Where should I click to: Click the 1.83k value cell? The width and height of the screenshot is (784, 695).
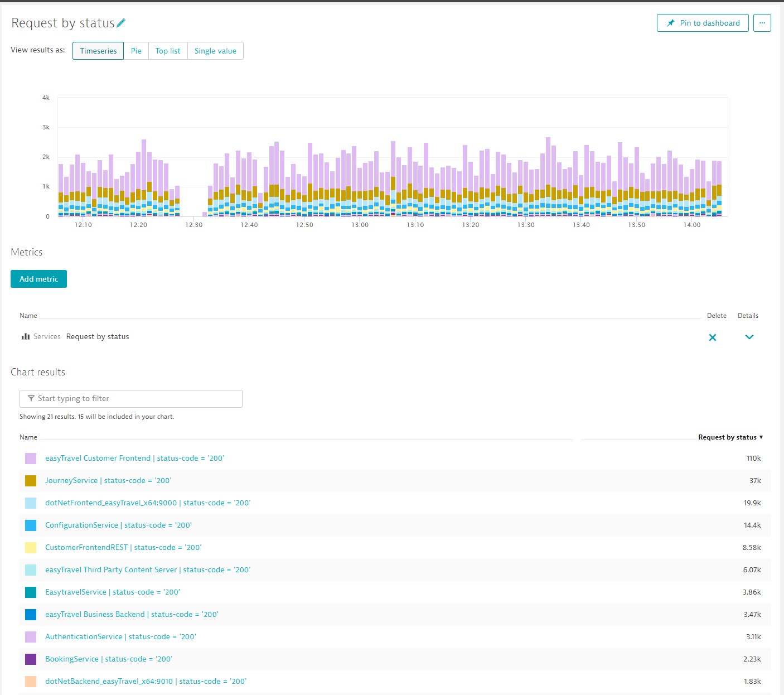tap(752, 681)
